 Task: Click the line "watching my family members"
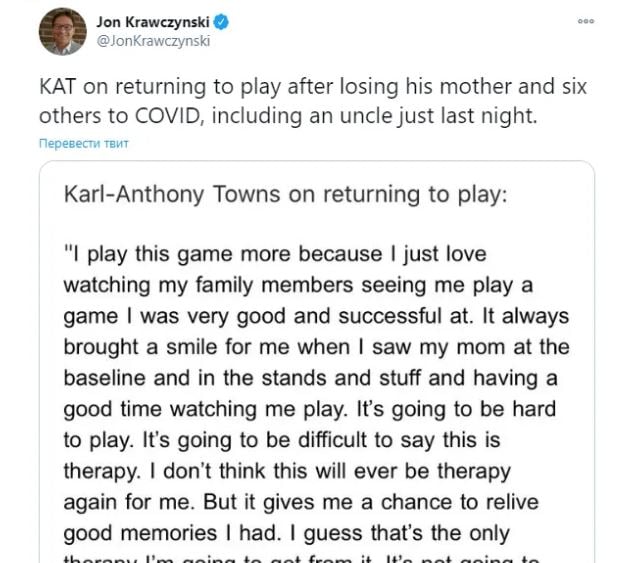click(298, 286)
